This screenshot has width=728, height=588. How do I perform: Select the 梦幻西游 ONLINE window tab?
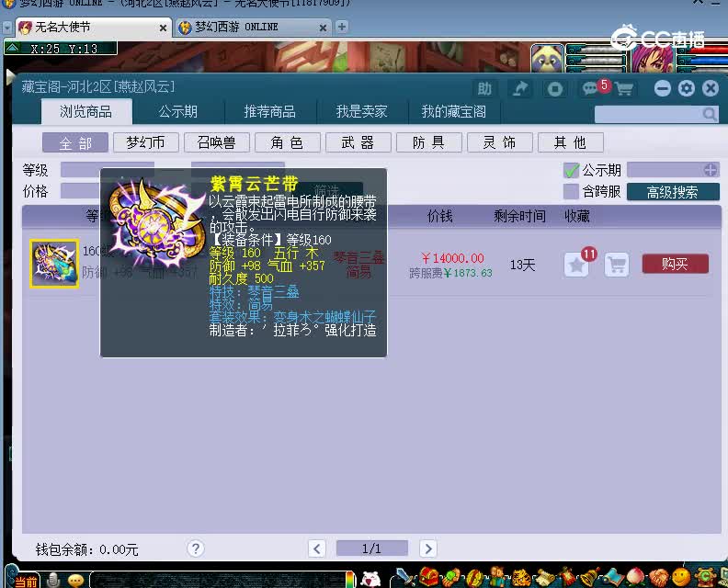coord(252,28)
